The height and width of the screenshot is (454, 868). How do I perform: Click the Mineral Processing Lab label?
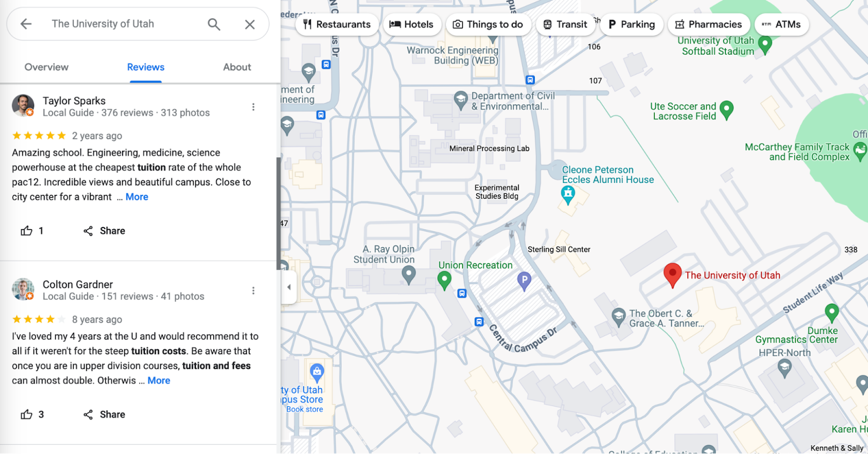pyautogui.click(x=489, y=148)
